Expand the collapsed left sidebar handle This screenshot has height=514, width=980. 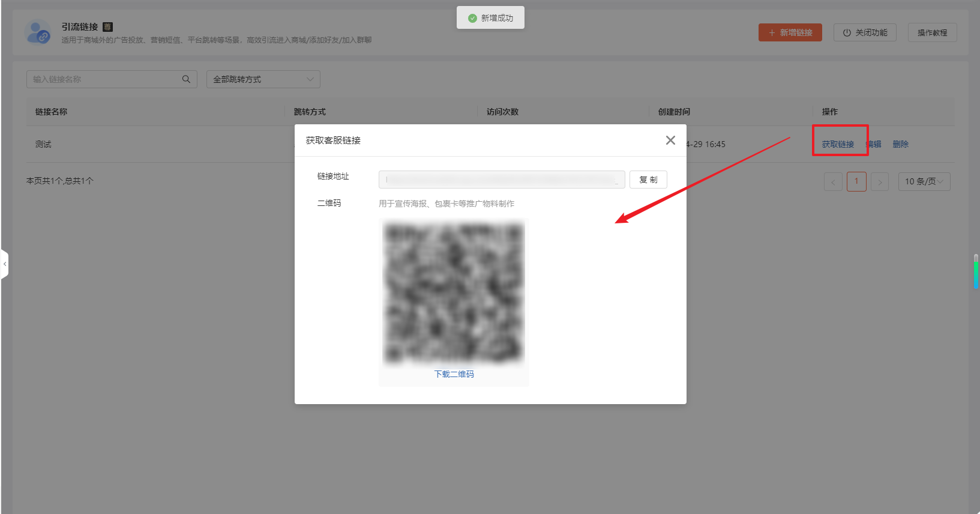(4, 264)
